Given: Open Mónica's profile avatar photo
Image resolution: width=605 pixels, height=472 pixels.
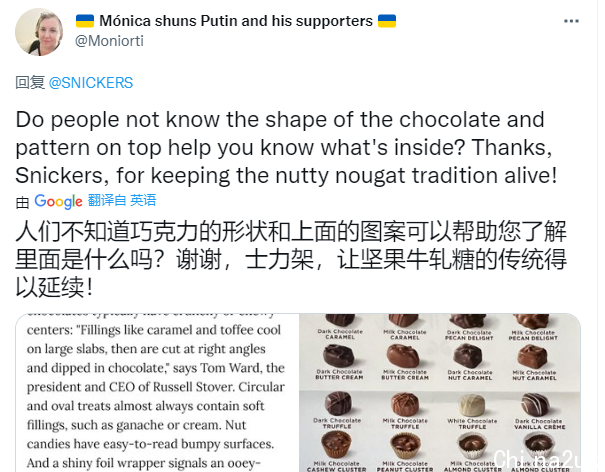Looking at the screenshot, I should pos(39,32).
